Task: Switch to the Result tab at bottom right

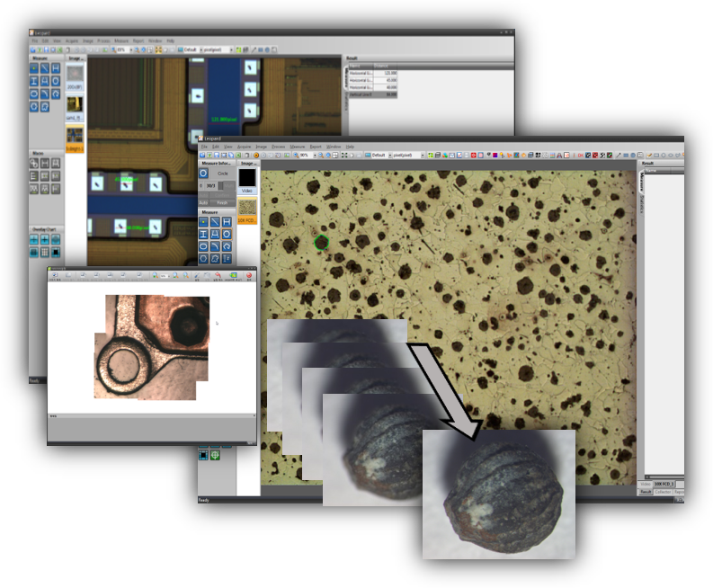Action: coord(646,492)
